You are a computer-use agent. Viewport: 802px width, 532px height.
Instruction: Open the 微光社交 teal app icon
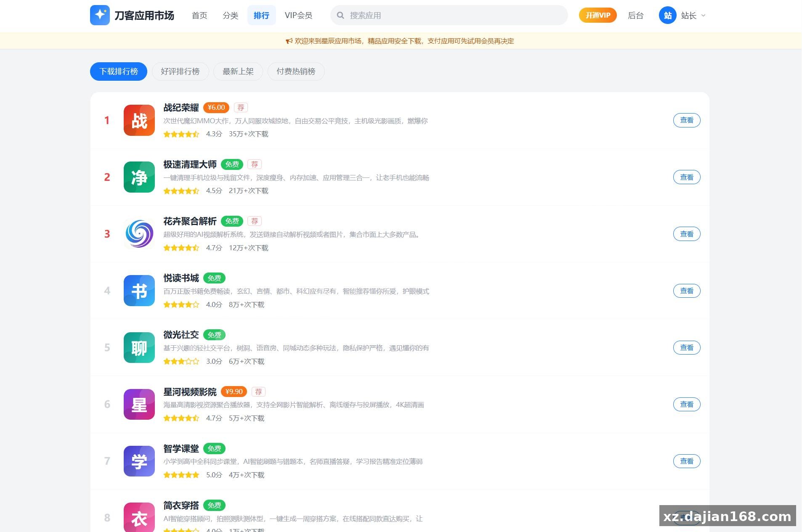pyautogui.click(x=139, y=347)
